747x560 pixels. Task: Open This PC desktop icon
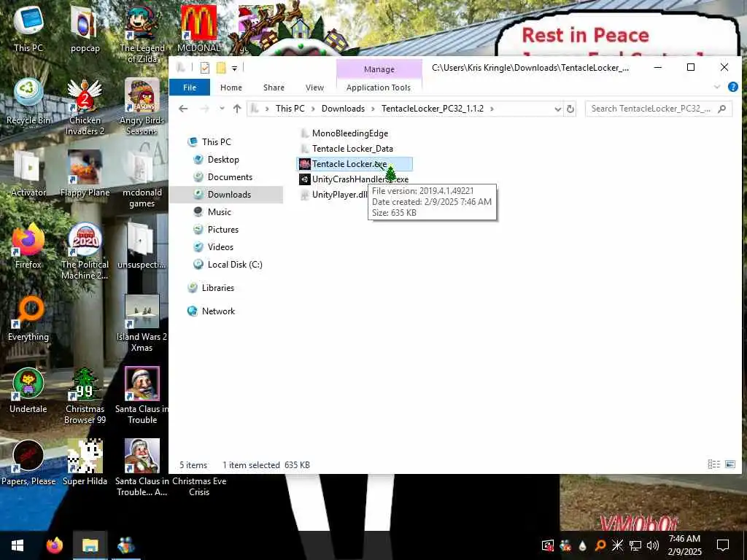28,28
